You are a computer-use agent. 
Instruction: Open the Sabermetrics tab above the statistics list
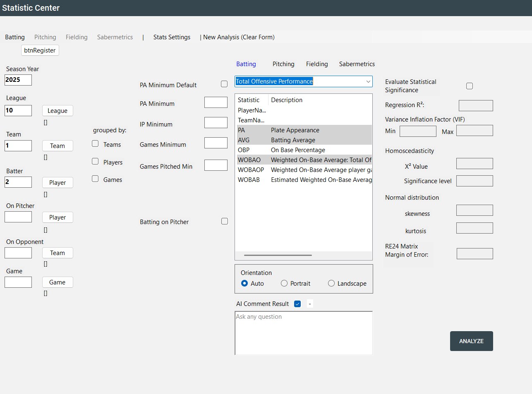click(x=357, y=64)
